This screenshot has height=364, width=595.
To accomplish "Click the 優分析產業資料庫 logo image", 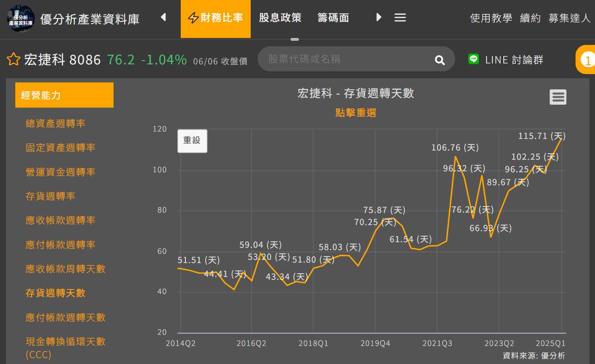I will point(20,19).
